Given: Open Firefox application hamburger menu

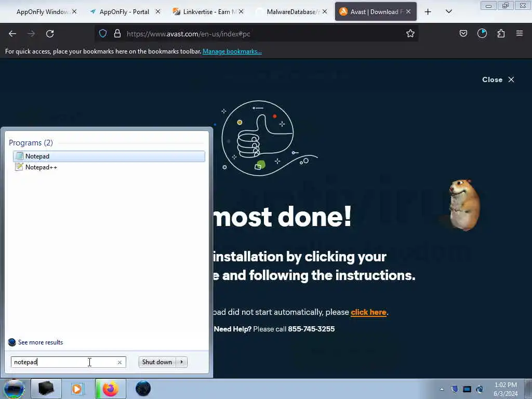Looking at the screenshot, I should [x=520, y=33].
